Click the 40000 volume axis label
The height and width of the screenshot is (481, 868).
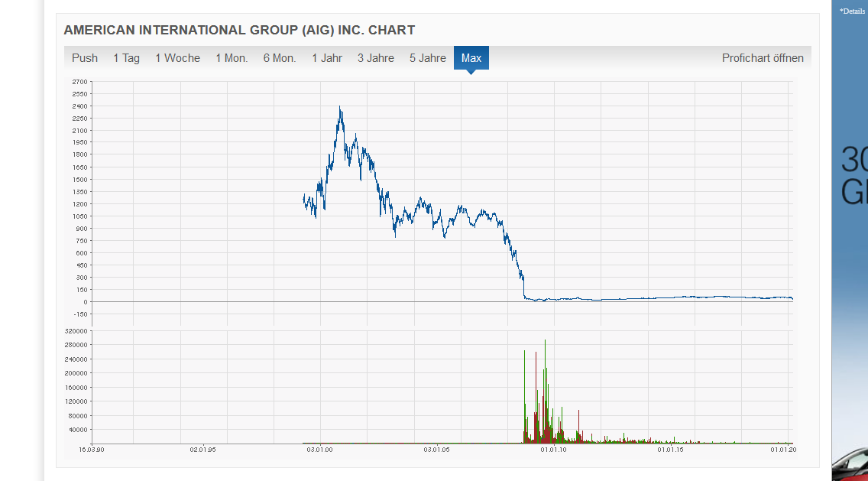click(x=78, y=430)
